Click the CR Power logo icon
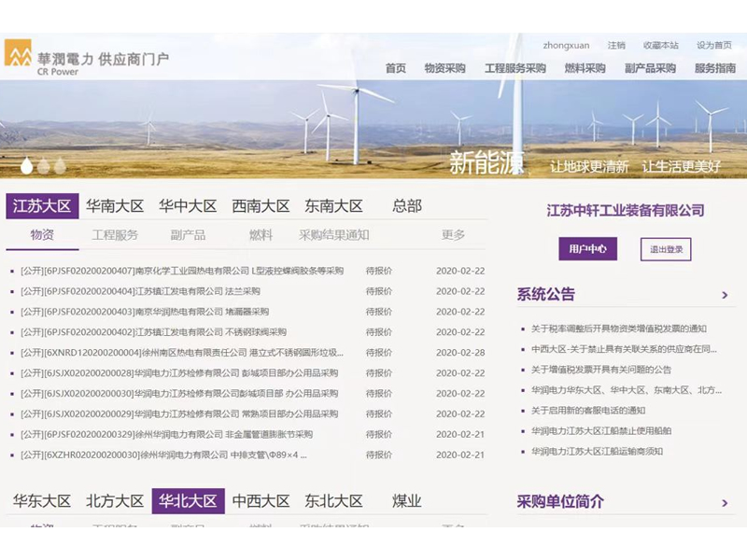The width and height of the screenshot is (747, 560). (18, 52)
